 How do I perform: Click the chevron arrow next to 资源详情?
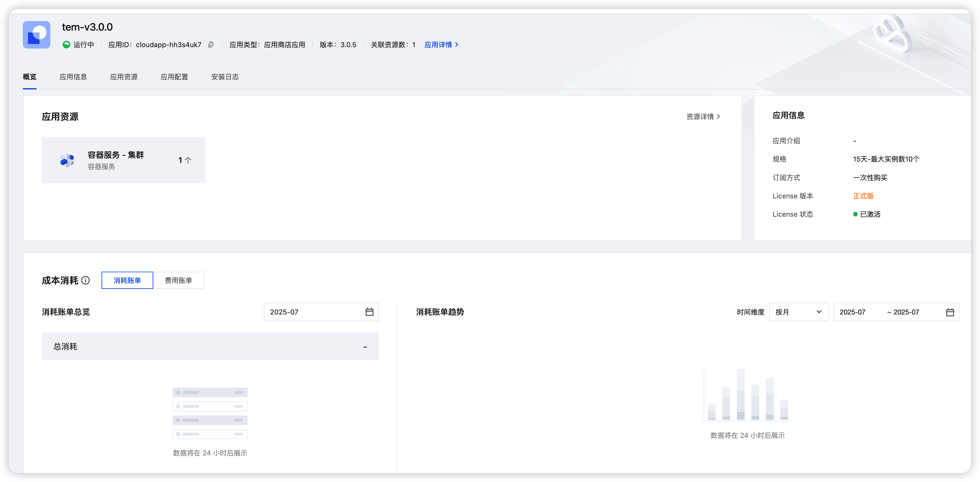tap(719, 117)
